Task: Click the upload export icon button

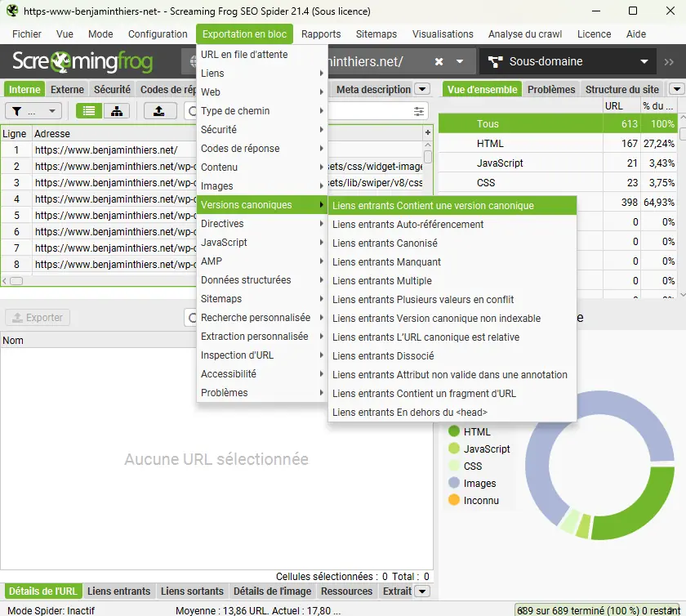Action: 160,111
